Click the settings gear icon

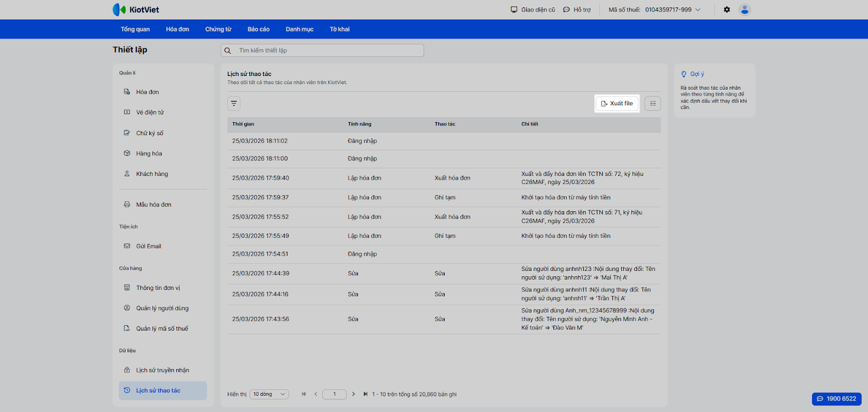click(x=727, y=10)
